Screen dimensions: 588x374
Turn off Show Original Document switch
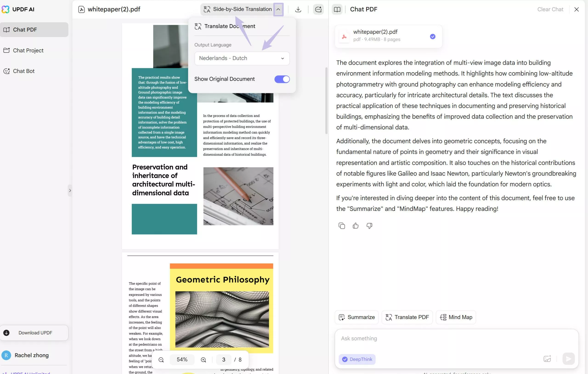(282, 79)
